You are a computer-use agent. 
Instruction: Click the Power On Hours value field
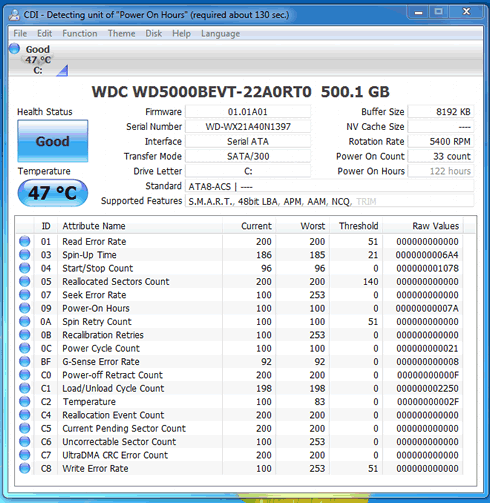point(441,171)
